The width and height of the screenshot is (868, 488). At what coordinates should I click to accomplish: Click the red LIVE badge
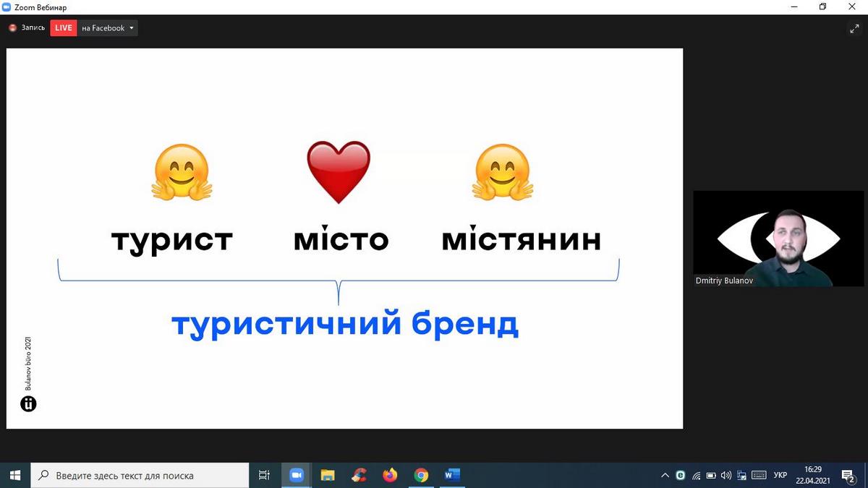64,28
